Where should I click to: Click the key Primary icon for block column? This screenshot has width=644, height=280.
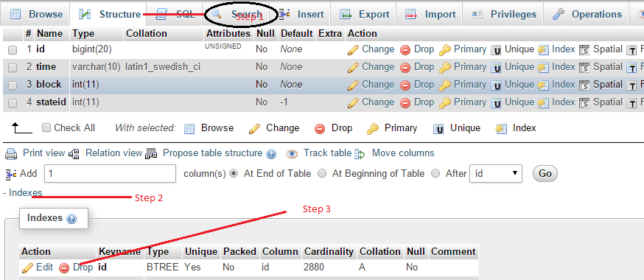point(445,85)
